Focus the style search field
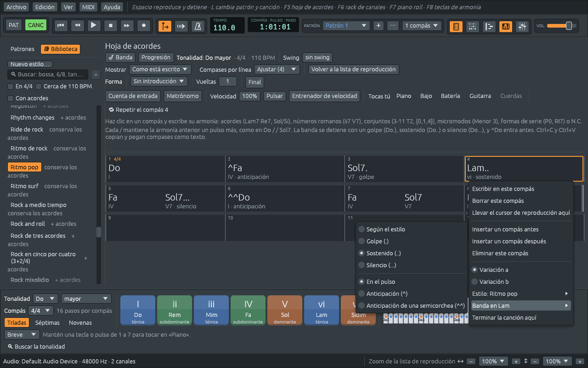Viewport: 588px width, 368px height. click(48, 75)
